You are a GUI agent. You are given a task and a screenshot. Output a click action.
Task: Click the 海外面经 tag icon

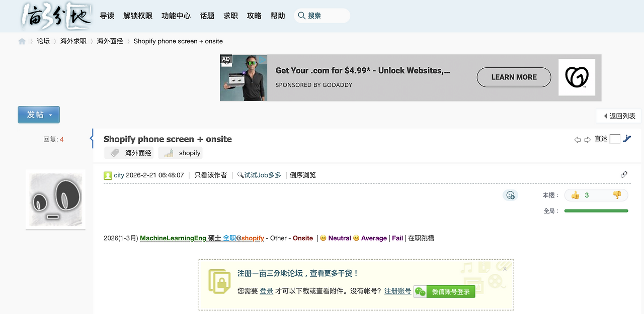115,153
